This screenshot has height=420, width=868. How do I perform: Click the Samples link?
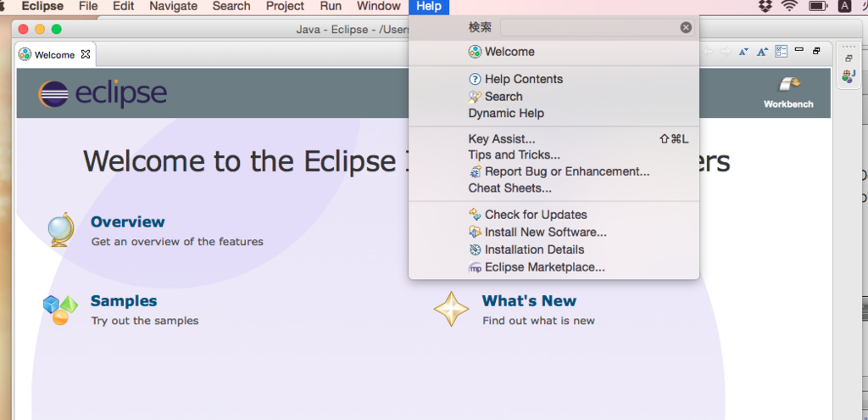(x=124, y=301)
